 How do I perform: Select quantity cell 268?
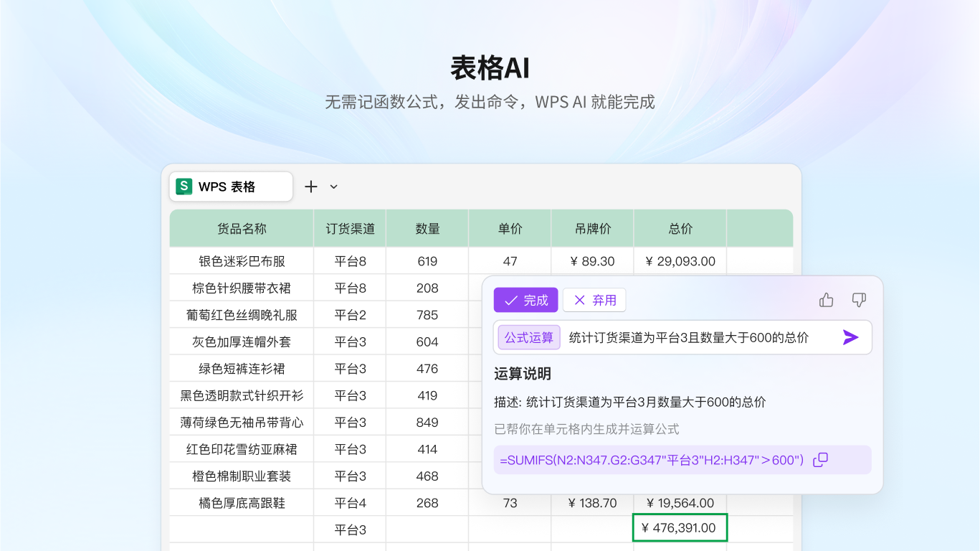click(x=427, y=503)
